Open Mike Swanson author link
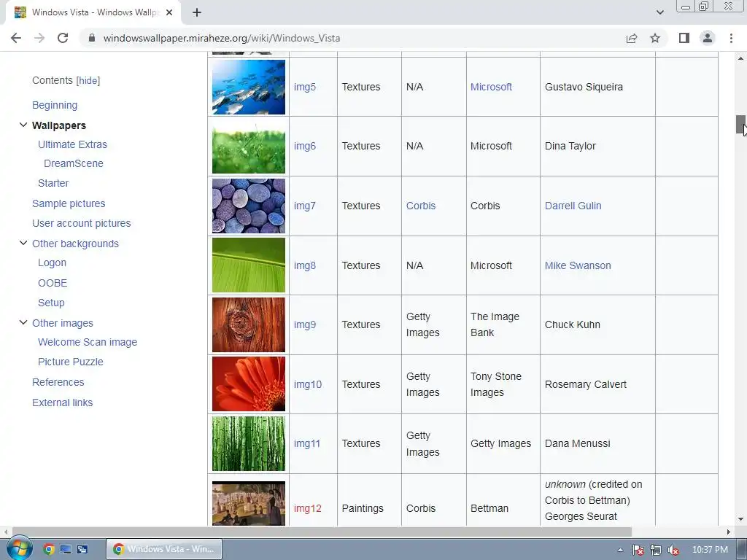 pos(578,265)
